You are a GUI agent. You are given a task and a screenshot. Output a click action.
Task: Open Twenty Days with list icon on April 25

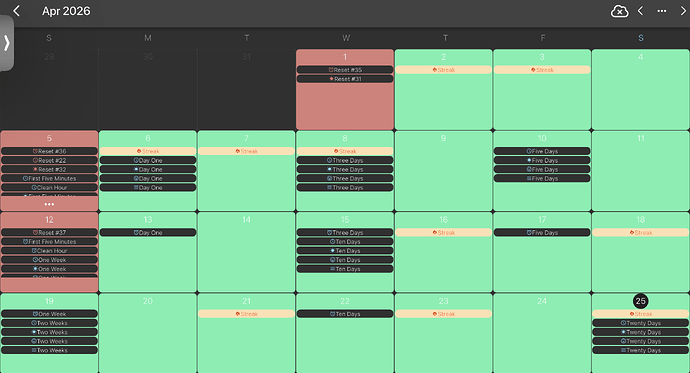click(641, 350)
